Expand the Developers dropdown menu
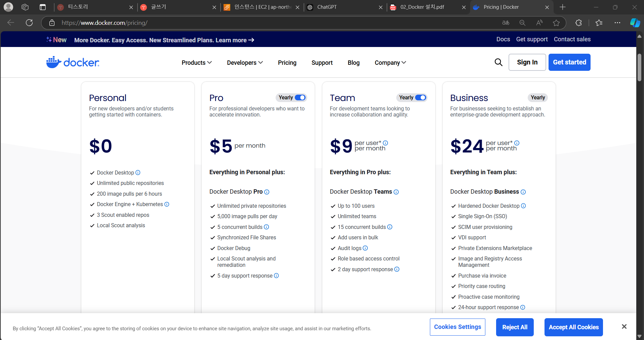This screenshot has height=340, width=644. click(245, 63)
